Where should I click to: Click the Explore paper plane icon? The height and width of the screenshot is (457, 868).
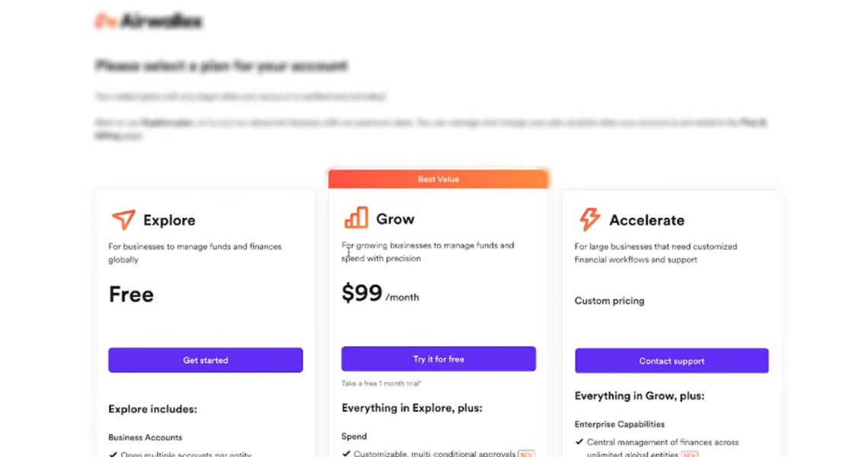[123, 219]
